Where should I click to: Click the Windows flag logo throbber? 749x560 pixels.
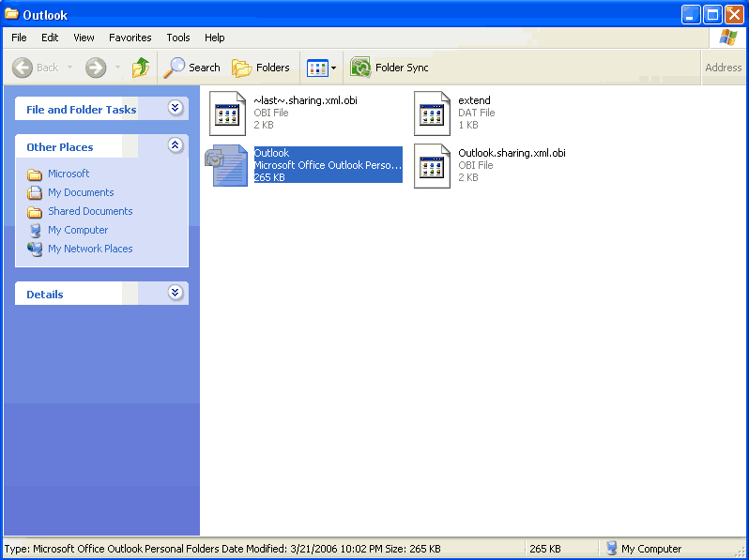(x=728, y=38)
